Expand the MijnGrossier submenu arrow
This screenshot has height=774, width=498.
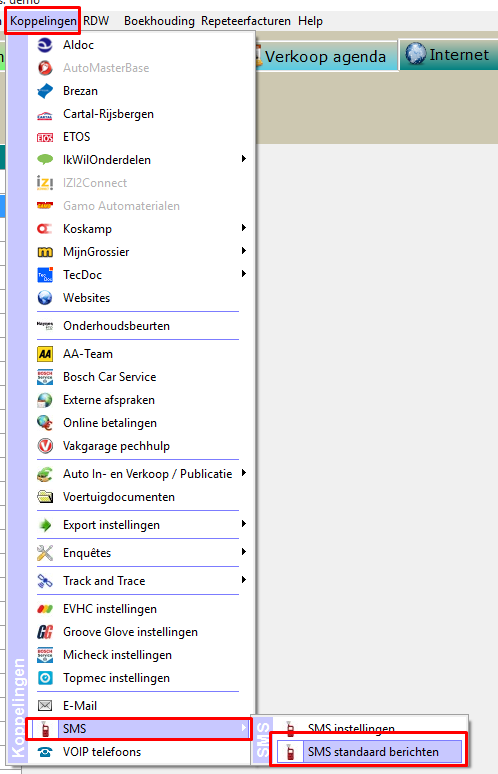243,251
